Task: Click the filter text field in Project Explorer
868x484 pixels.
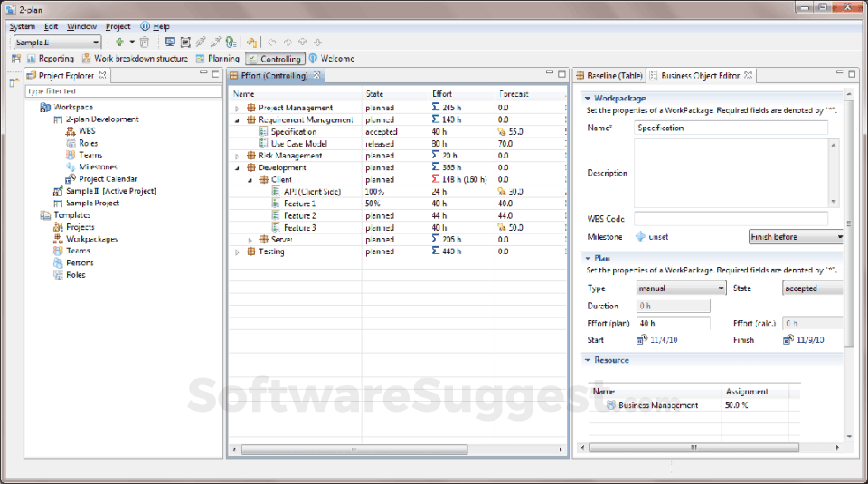Action: [x=123, y=90]
